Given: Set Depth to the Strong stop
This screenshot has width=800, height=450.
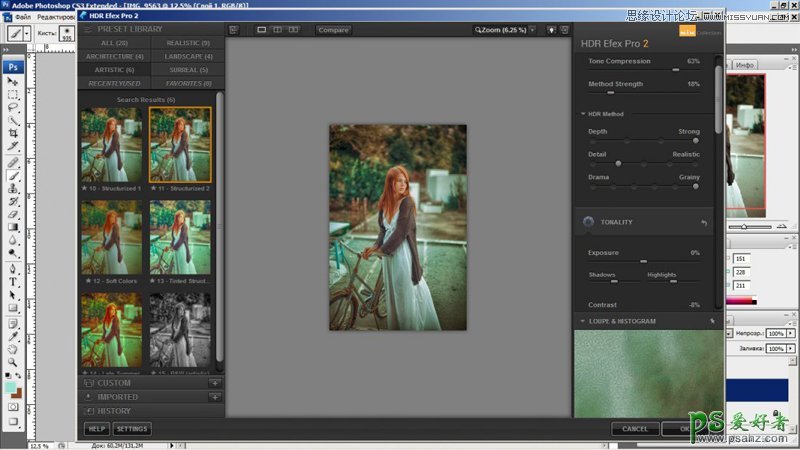Looking at the screenshot, I should (695, 141).
